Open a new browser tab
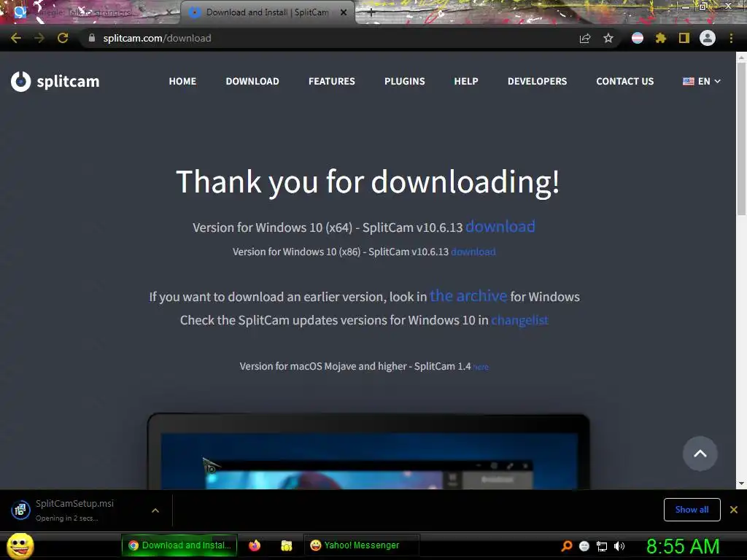The image size is (747, 560). coord(371,12)
